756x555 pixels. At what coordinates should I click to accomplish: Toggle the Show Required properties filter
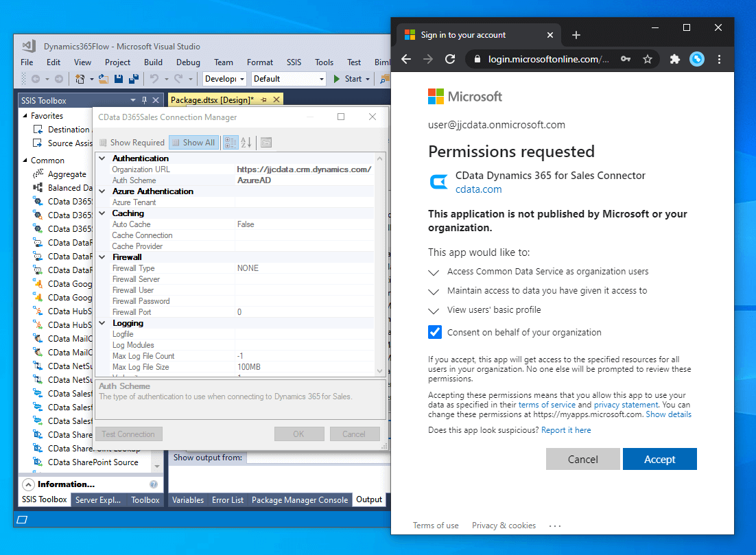131,143
